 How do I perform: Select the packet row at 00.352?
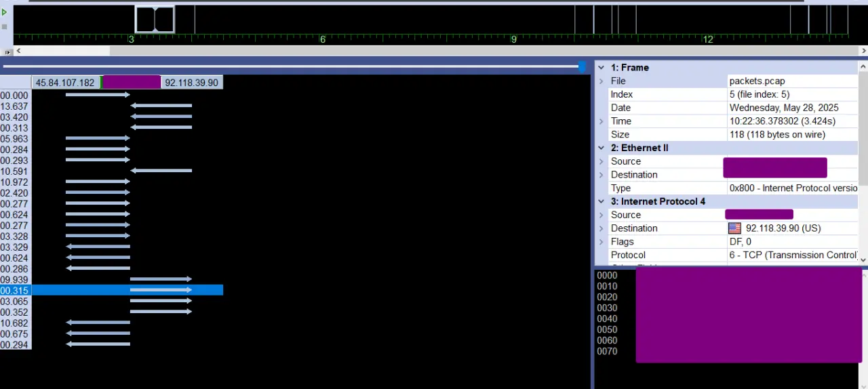111,312
